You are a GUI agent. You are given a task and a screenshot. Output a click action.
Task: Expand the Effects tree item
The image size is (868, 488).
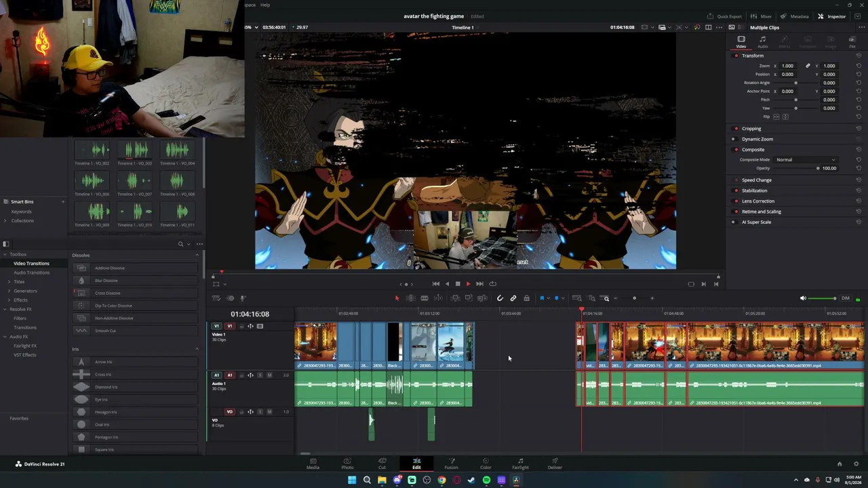pyautogui.click(x=9, y=300)
